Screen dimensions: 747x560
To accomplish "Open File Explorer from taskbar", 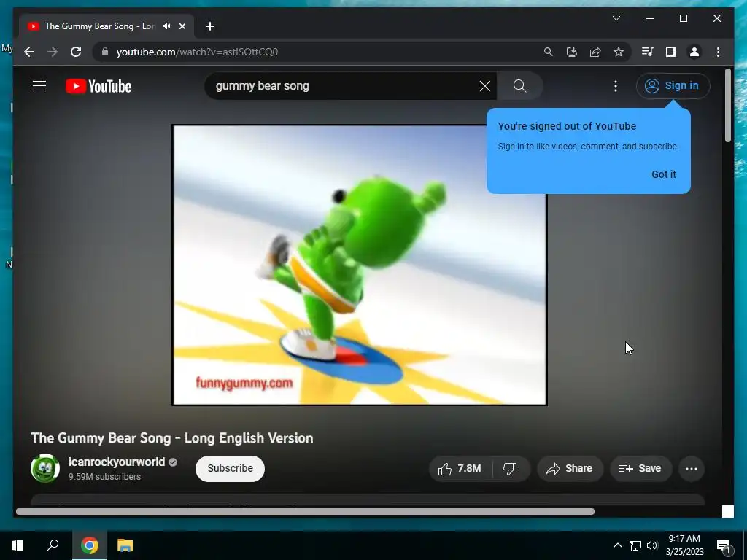I will 125,545.
